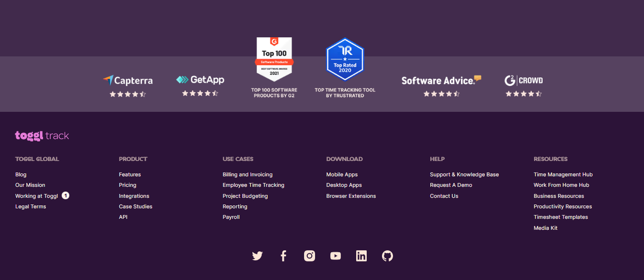Open the Our Mission link
This screenshot has height=280, width=644.
30,185
